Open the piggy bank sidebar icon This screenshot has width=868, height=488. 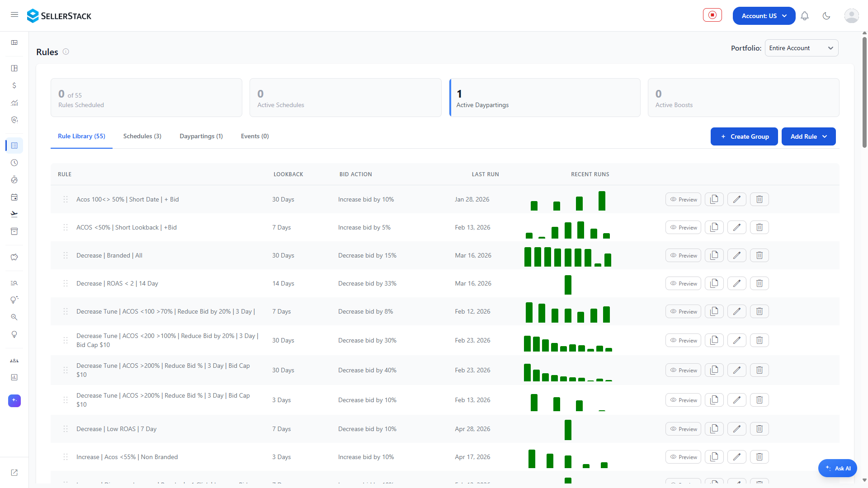pos(14,257)
